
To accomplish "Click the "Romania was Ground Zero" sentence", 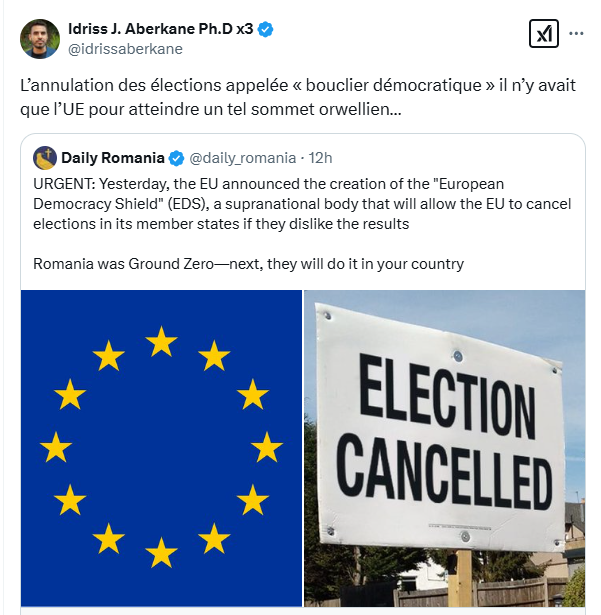I will pyautogui.click(x=248, y=264).
